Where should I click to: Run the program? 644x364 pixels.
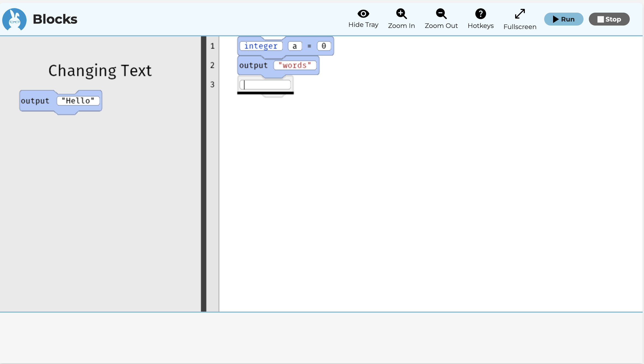(x=564, y=19)
